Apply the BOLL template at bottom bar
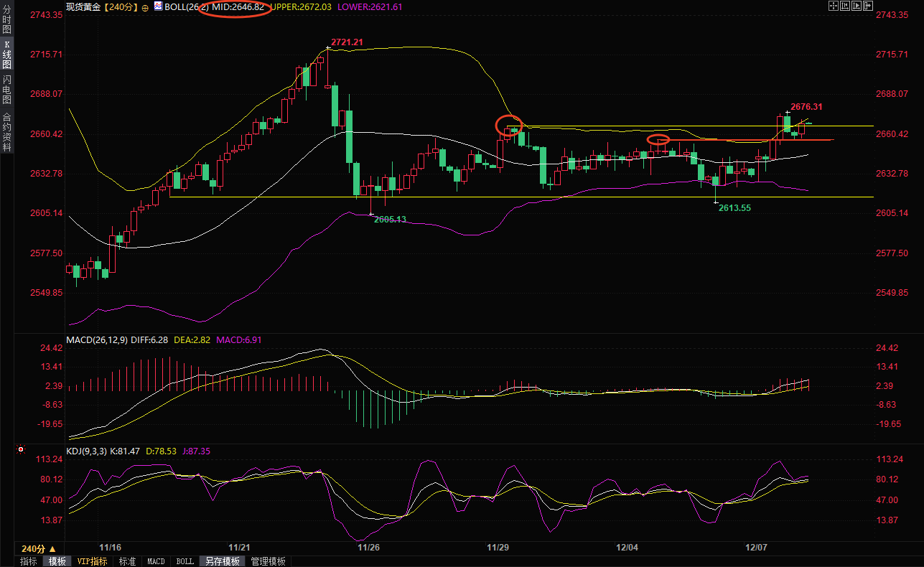Image resolution: width=924 pixels, height=567 pixels. click(x=185, y=561)
